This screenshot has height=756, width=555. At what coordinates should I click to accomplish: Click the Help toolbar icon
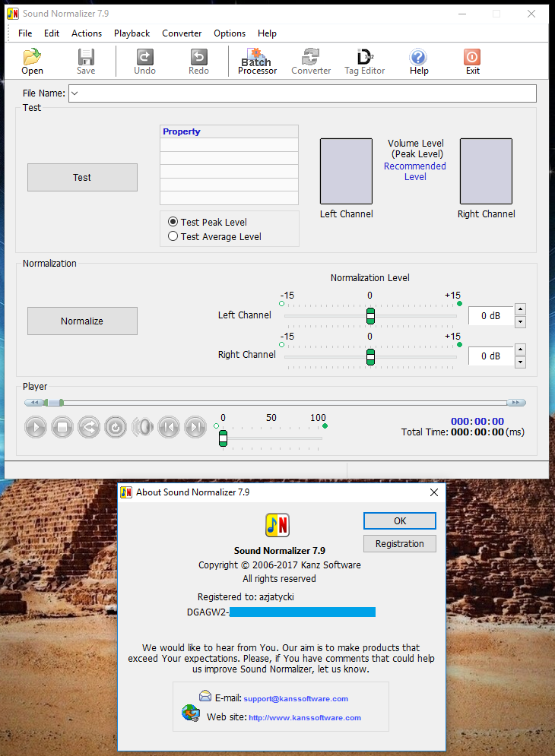point(418,62)
